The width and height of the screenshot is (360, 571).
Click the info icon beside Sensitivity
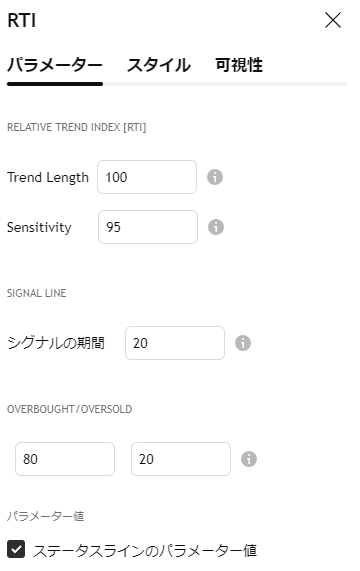215,227
